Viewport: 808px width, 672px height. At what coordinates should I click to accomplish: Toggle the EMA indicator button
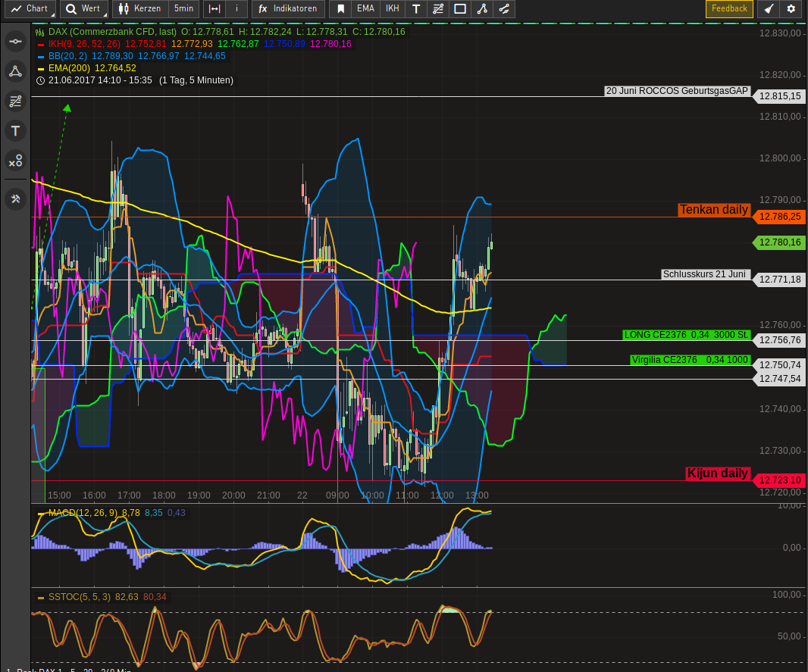point(365,9)
